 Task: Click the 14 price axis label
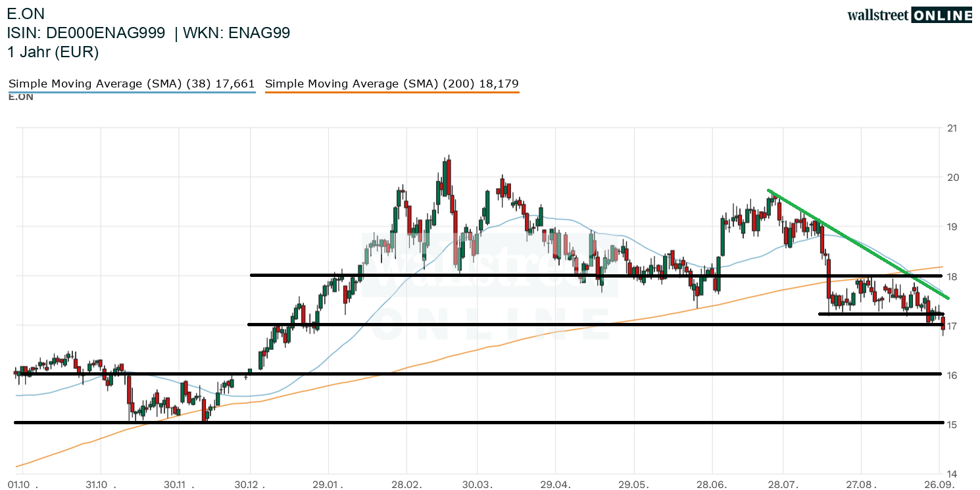953,474
